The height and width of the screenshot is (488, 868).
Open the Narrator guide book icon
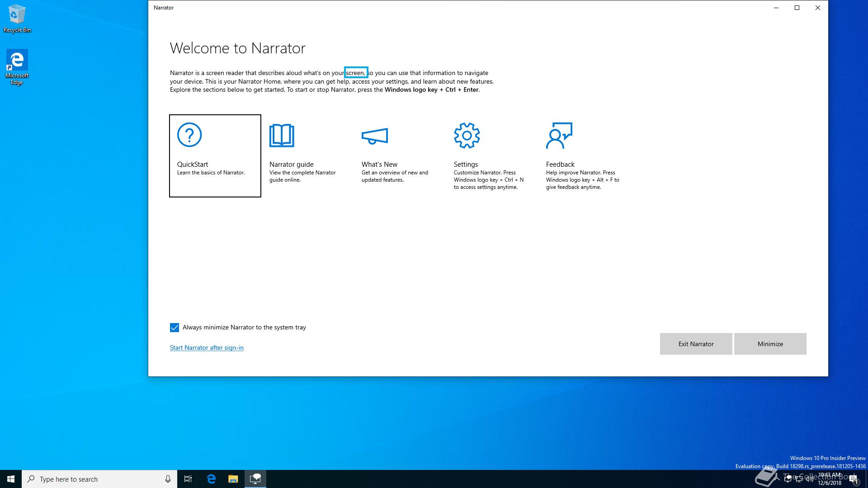(282, 135)
